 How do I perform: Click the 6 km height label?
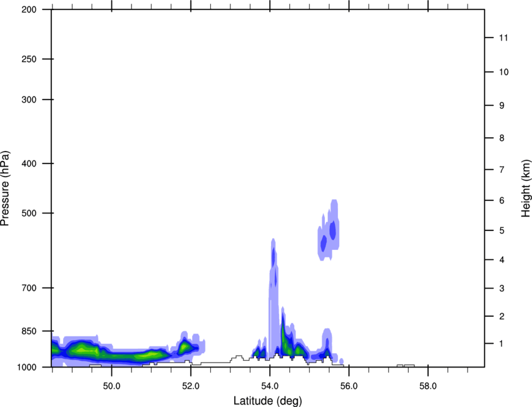point(501,200)
